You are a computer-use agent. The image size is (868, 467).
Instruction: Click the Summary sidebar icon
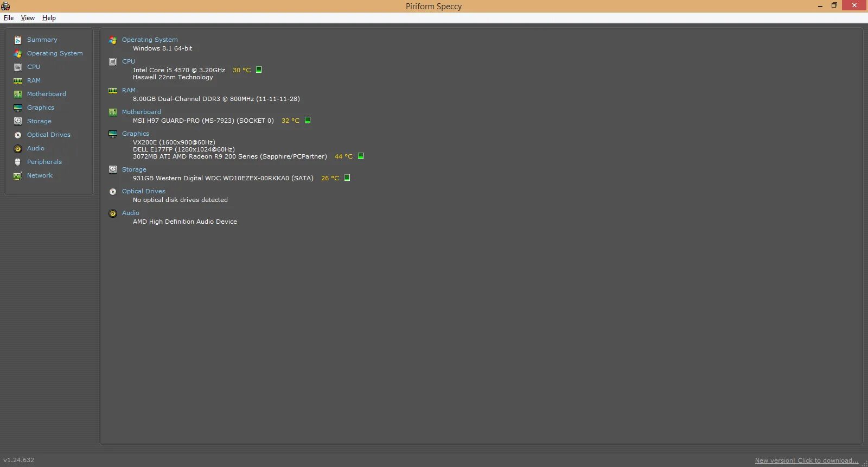click(18, 40)
